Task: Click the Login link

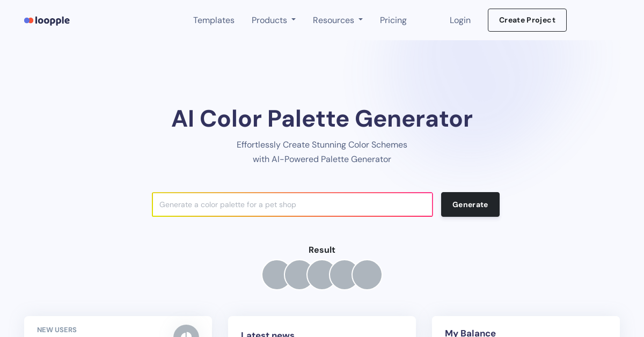Action: click(460, 20)
